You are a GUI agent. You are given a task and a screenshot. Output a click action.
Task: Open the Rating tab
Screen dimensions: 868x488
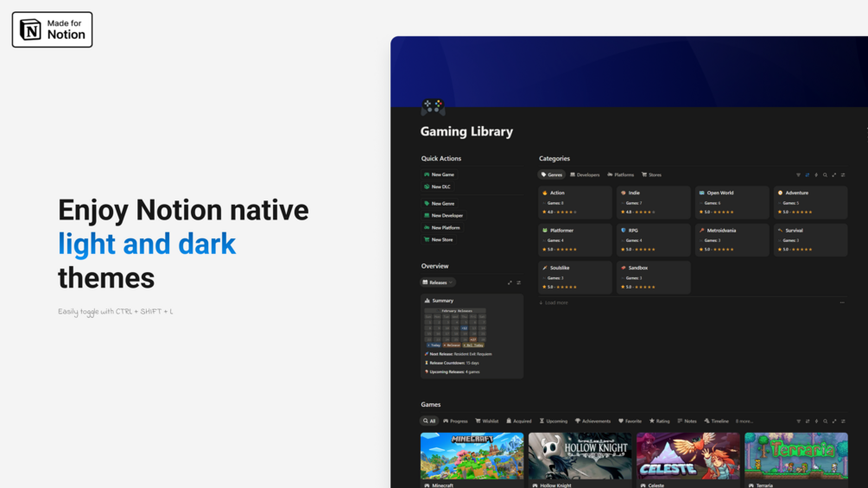[659, 421]
